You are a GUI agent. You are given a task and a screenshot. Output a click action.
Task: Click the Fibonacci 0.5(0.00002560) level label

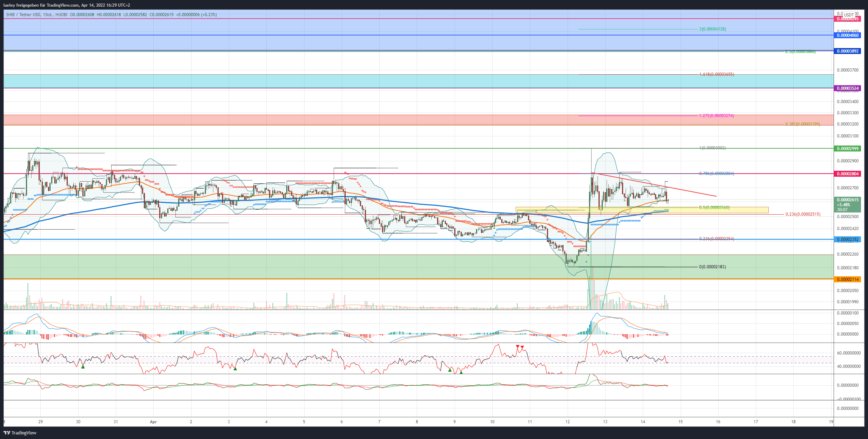click(x=714, y=208)
